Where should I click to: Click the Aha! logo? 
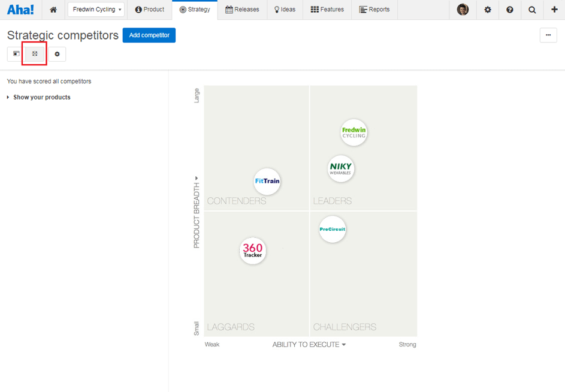point(20,10)
